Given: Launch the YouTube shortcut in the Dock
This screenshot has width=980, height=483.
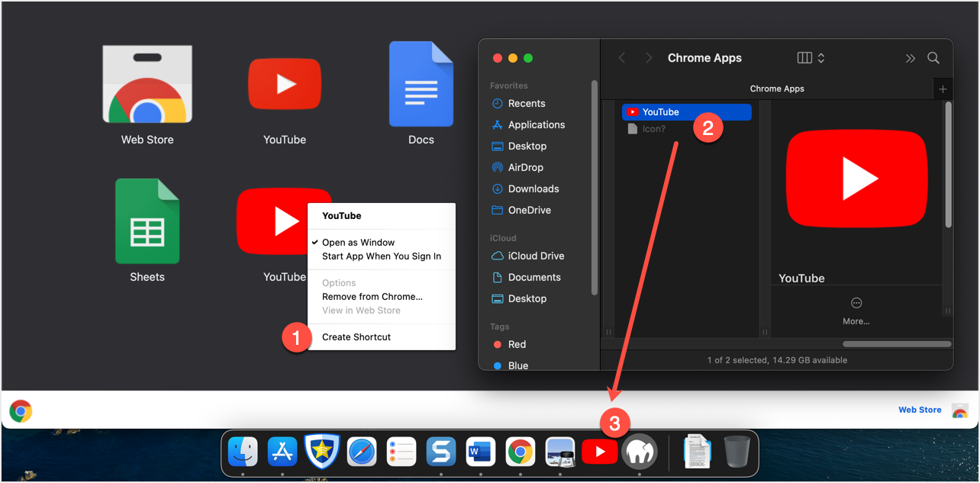Looking at the screenshot, I should pyautogui.click(x=600, y=452).
